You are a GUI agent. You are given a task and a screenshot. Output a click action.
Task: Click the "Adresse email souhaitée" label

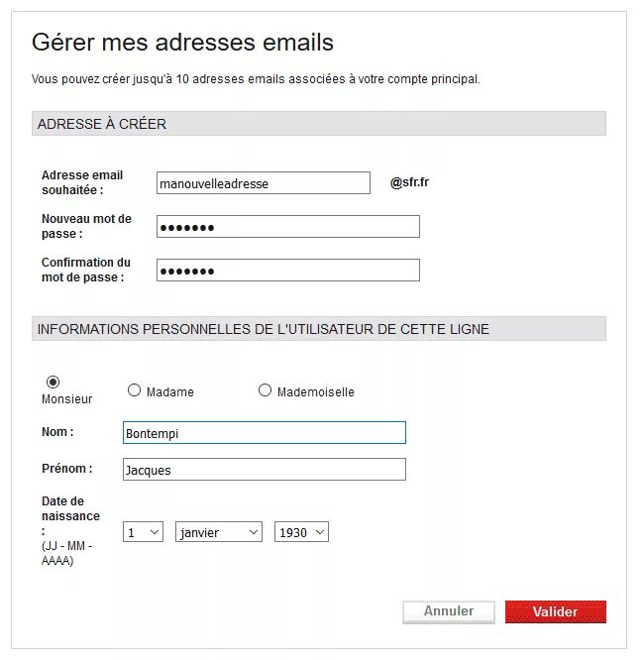pos(82,182)
